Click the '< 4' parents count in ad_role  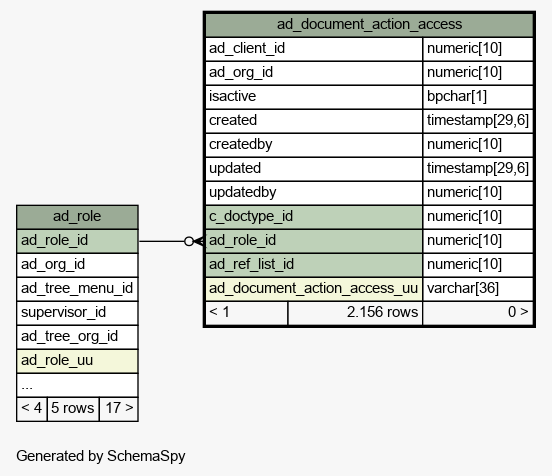click(x=32, y=409)
